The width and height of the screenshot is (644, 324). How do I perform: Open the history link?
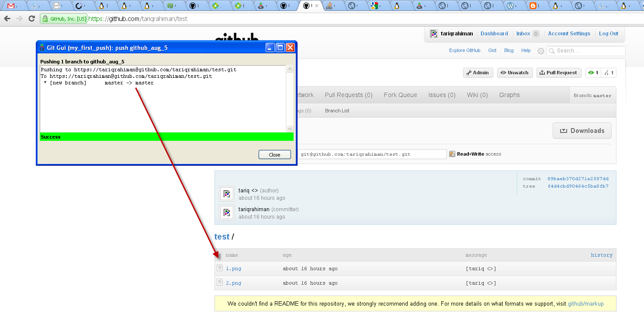(602, 255)
